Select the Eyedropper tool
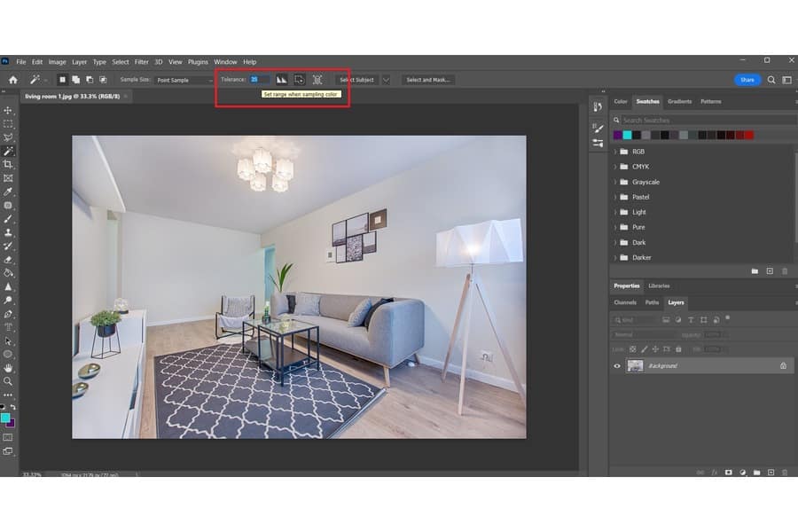Image resolution: width=798 pixels, height=532 pixels. (8, 192)
